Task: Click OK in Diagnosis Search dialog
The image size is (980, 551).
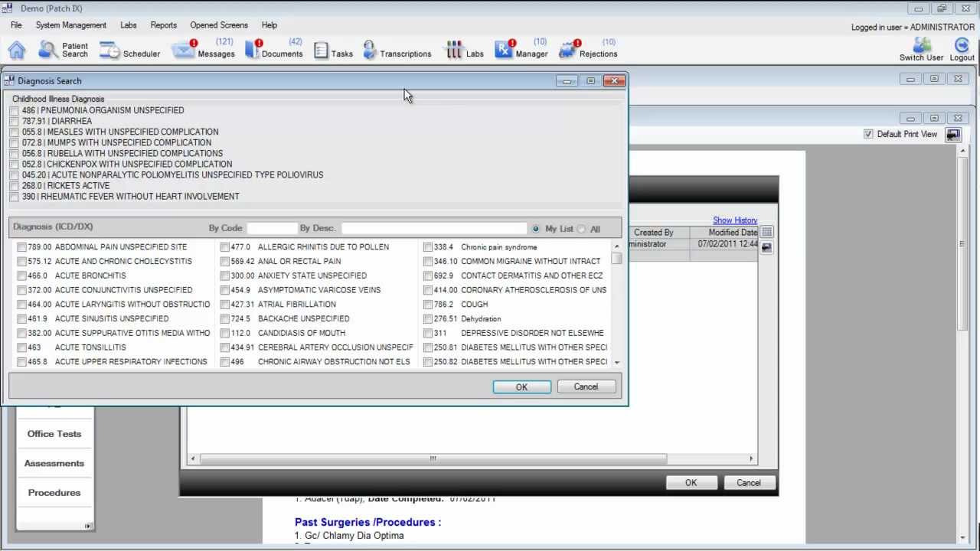Action: pos(521,387)
